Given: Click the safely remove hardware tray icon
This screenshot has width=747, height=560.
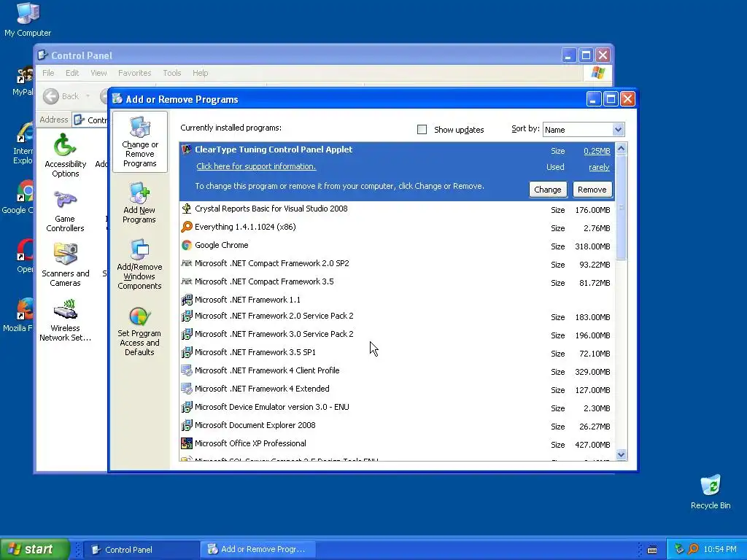Looking at the screenshot, I should point(679,549).
